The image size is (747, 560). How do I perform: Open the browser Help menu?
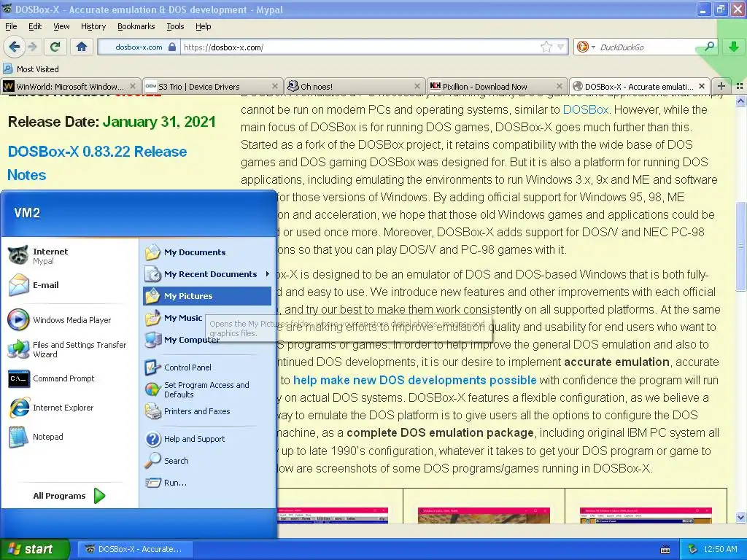click(203, 26)
